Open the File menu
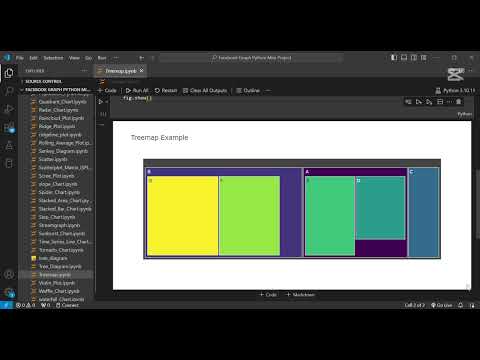This screenshot has width=480, height=360. [x=20, y=58]
